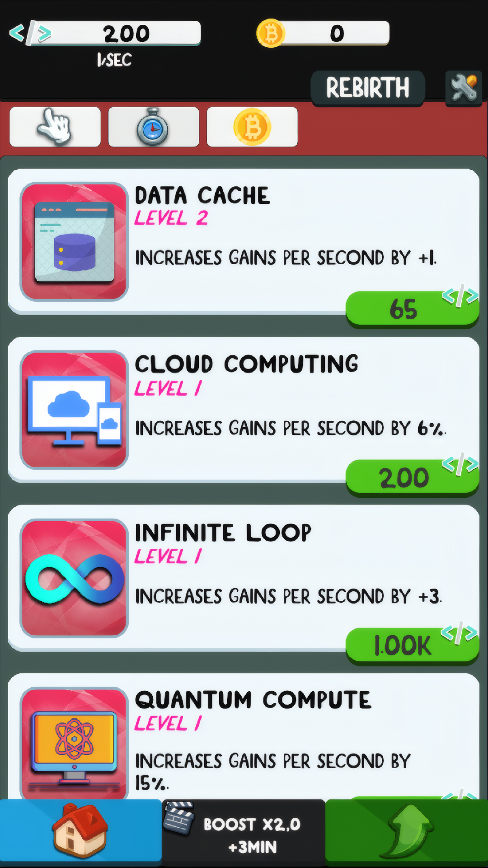Tap the Infinite Loop infinity icon
The width and height of the screenshot is (488, 868).
tap(75, 578)
